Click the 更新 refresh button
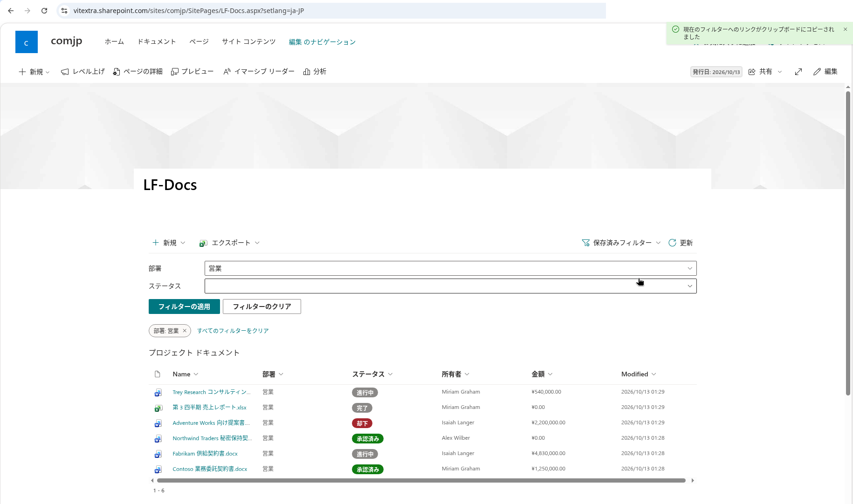Viewport: 853px width, 504px height. pyautogui.click(x=681, y=243)
